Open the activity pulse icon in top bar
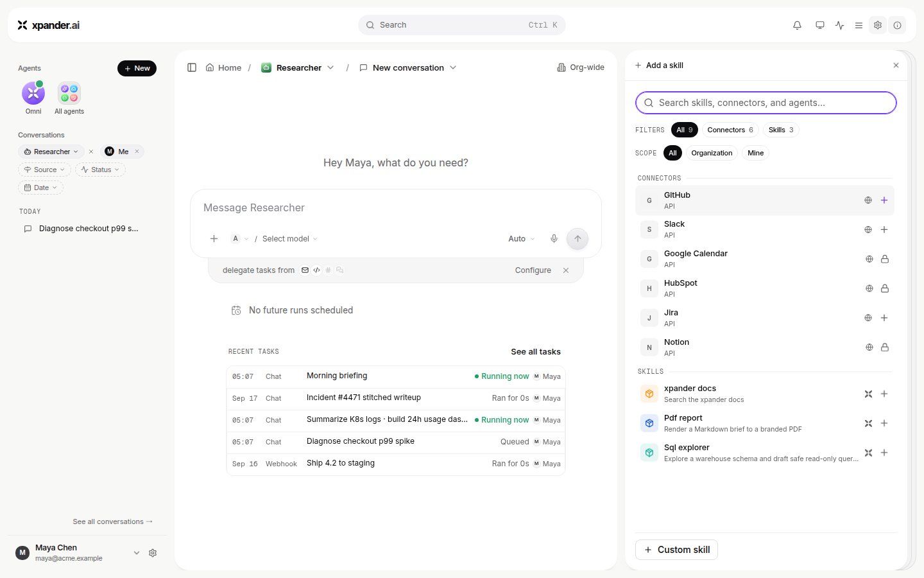This screenshot has width=924, height=578. click(x=839, y=25)
